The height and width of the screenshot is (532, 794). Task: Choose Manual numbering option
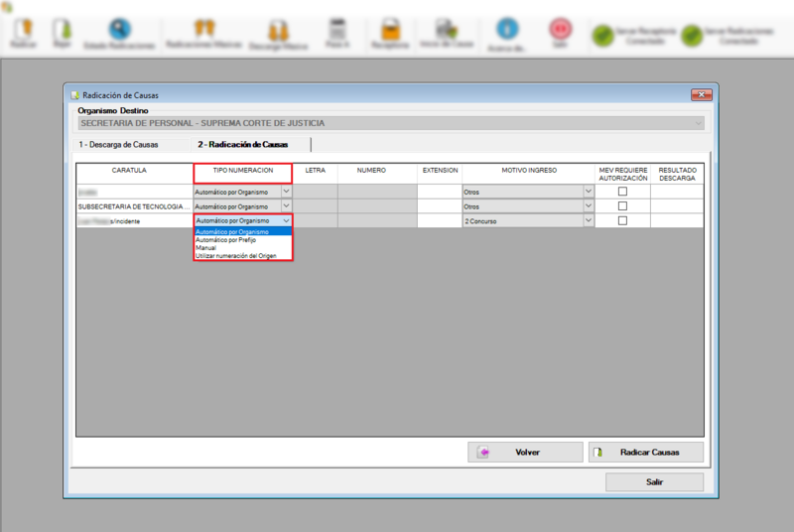(x=243, y=247)
